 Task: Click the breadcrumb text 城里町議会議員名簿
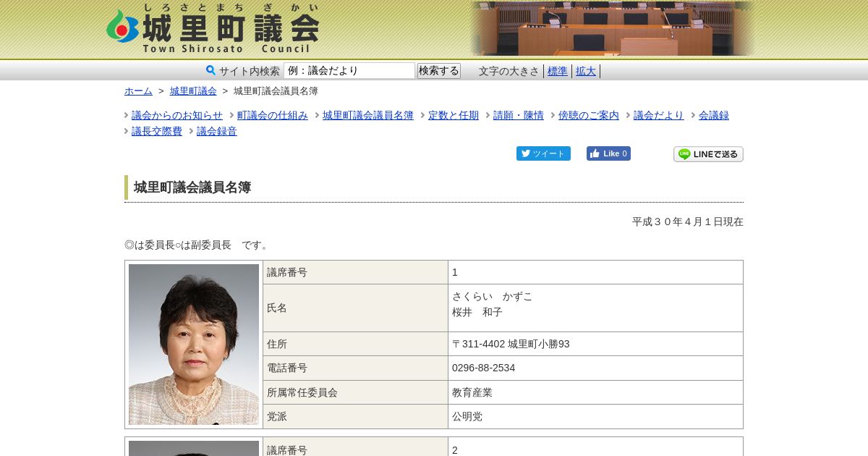click(276, 91)
